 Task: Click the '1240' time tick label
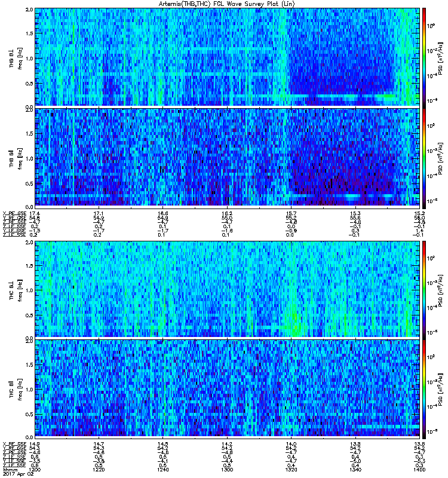point(162,470)
